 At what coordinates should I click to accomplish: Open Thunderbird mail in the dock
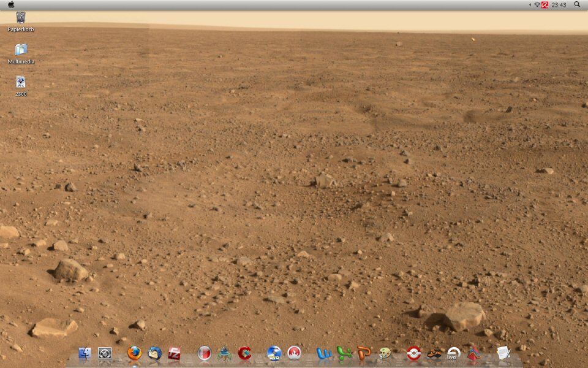tap(155, 353)
